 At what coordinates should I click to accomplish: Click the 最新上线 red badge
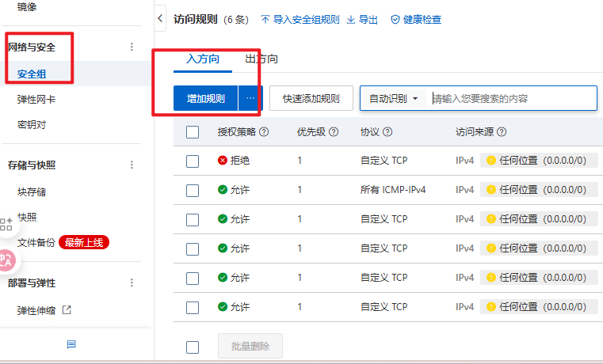click(84, 242)
